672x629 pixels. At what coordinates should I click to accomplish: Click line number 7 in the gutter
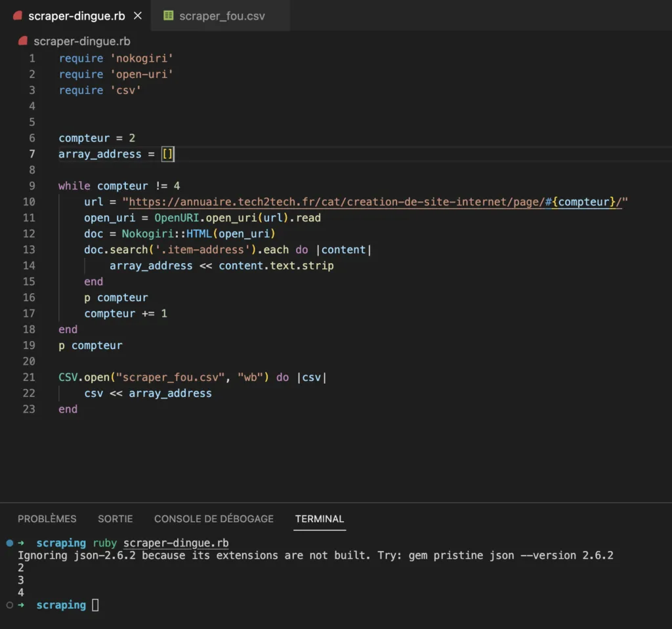(31, 154)
